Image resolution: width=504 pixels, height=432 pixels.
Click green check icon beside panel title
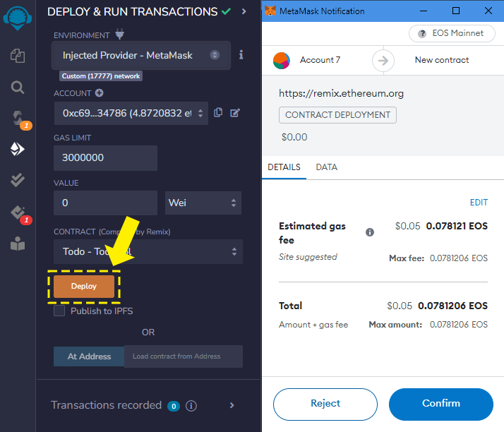click(x=227, y=11)
